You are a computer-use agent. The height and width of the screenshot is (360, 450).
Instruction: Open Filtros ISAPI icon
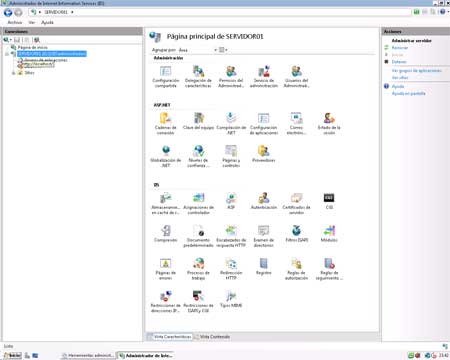(x=296, y=234)
